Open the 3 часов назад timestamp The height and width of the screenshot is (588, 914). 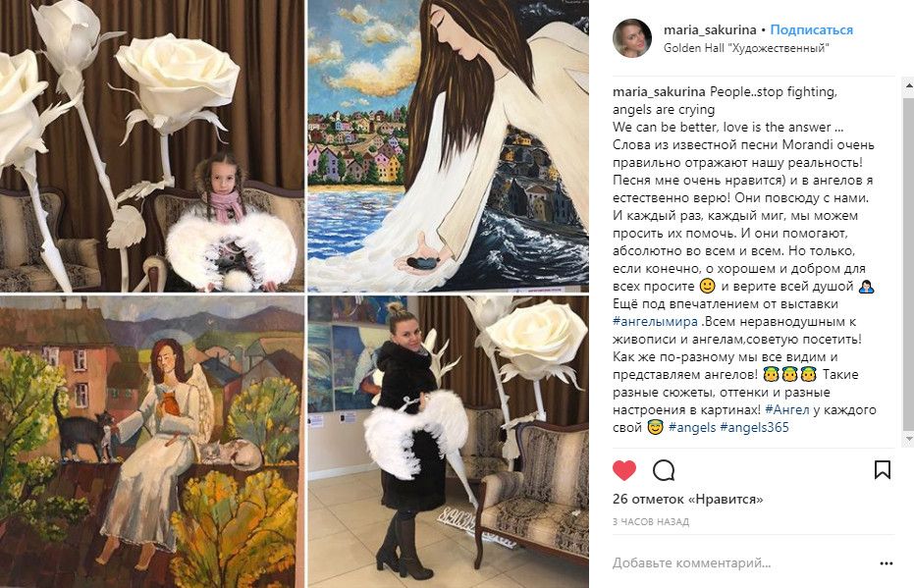click(651, 521)
